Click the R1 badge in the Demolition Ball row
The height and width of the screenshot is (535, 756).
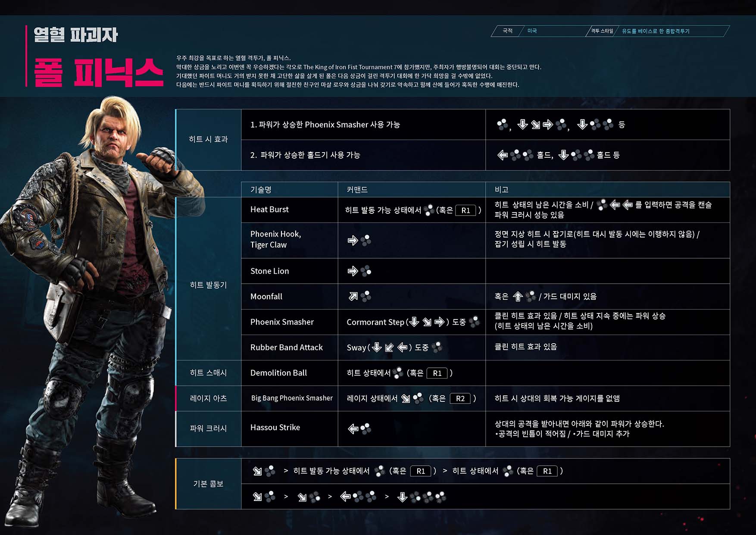[437, 373]
